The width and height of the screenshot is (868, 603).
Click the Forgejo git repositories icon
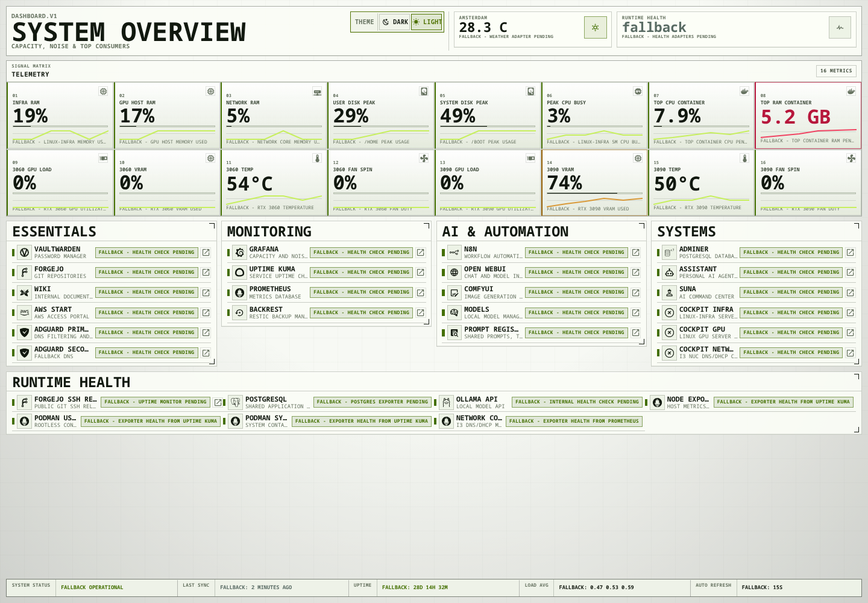24,273
